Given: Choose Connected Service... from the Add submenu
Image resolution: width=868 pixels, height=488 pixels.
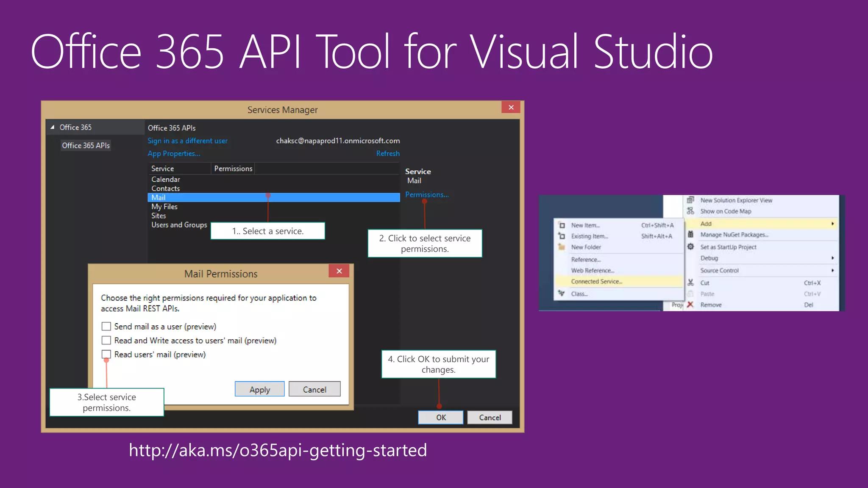Looking at the screenshot, I should 619,281.
